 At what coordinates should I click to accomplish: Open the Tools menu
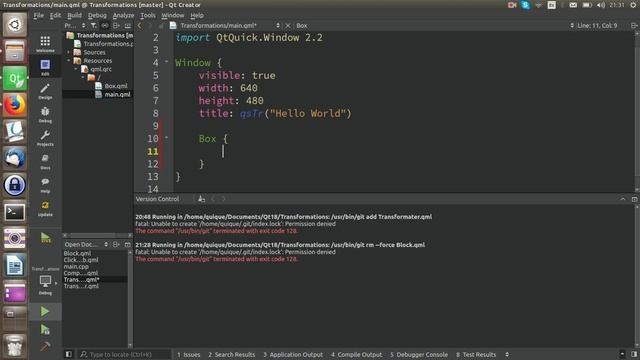coord(148,15)
